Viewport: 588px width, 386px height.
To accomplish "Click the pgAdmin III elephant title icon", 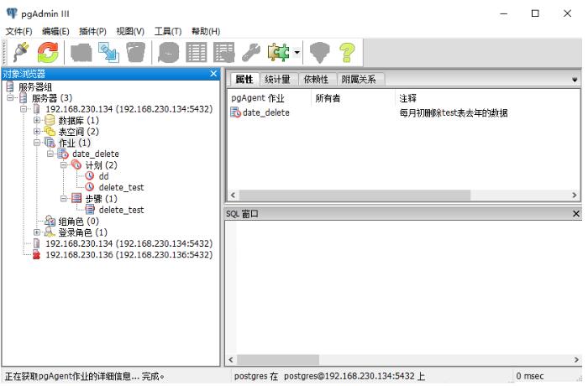I will coord(12,13).
